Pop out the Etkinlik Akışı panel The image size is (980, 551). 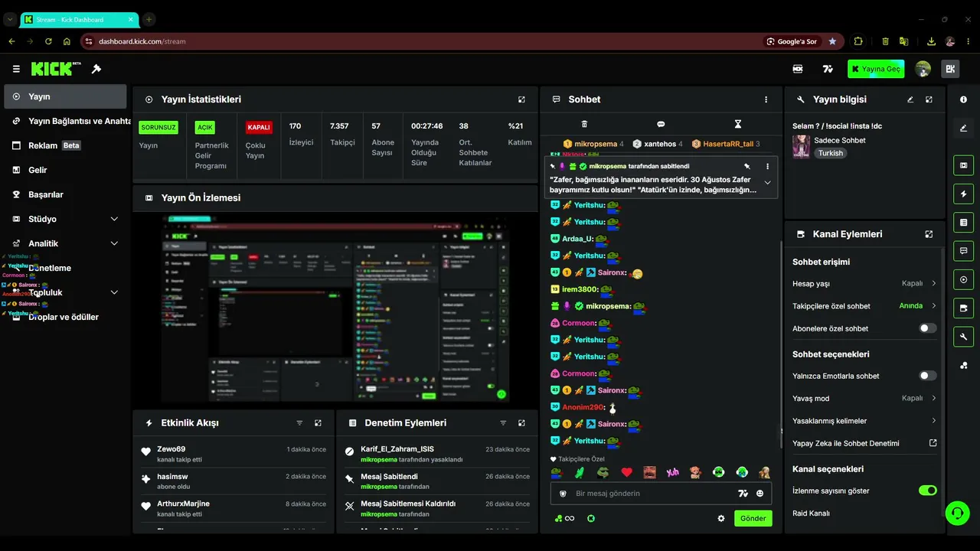pyautogui.click(x=318, y=422)
